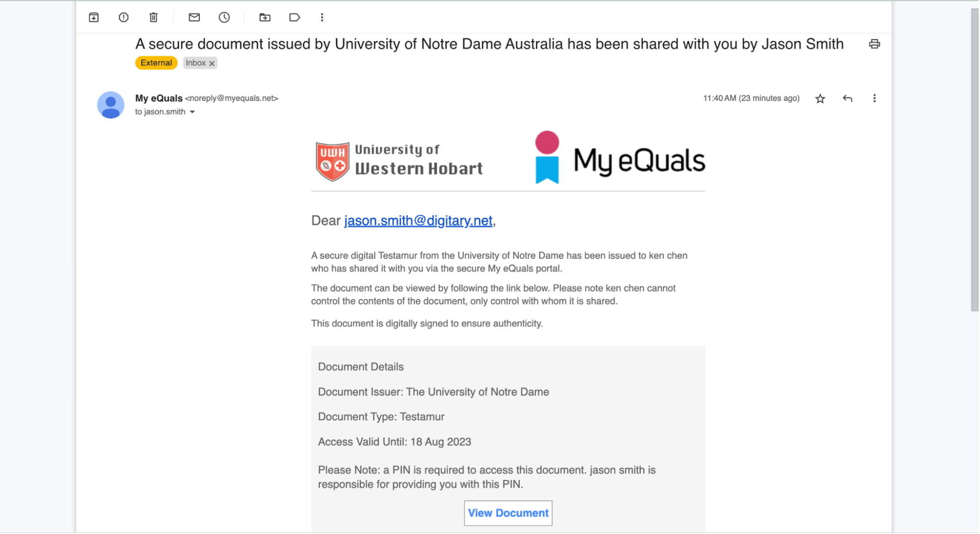This screenshot has width=980, height=534.
Task: Click the My eQuals logo image
Action: pyautogui.click(x=620, y=158)
